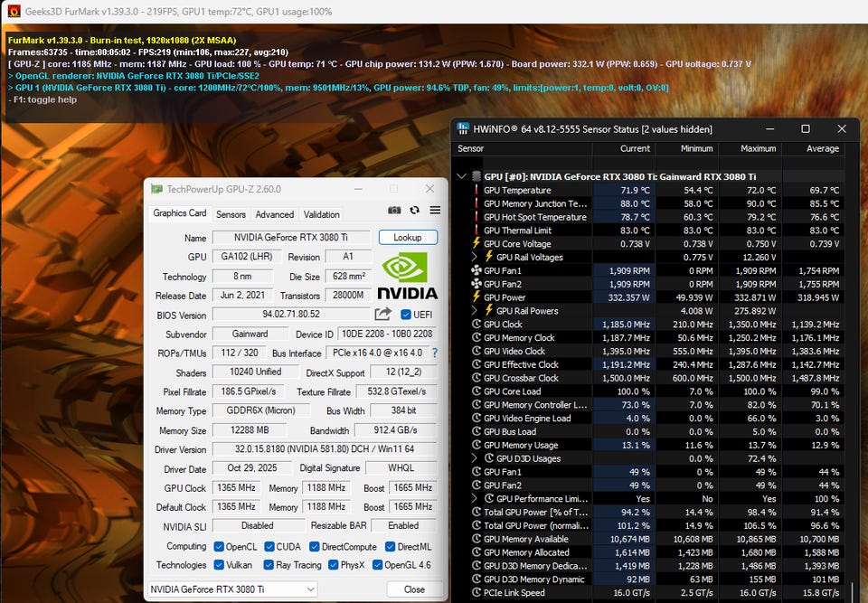Image resolution: width=868 pixels, height=603 pixels.
Task: Click the GPU Power lightning icon
Action: click(476, 297)
